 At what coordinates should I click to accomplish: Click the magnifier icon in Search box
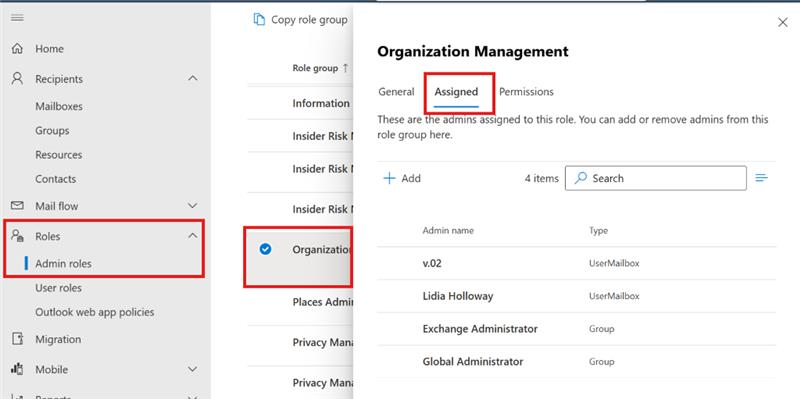point(581,178)
